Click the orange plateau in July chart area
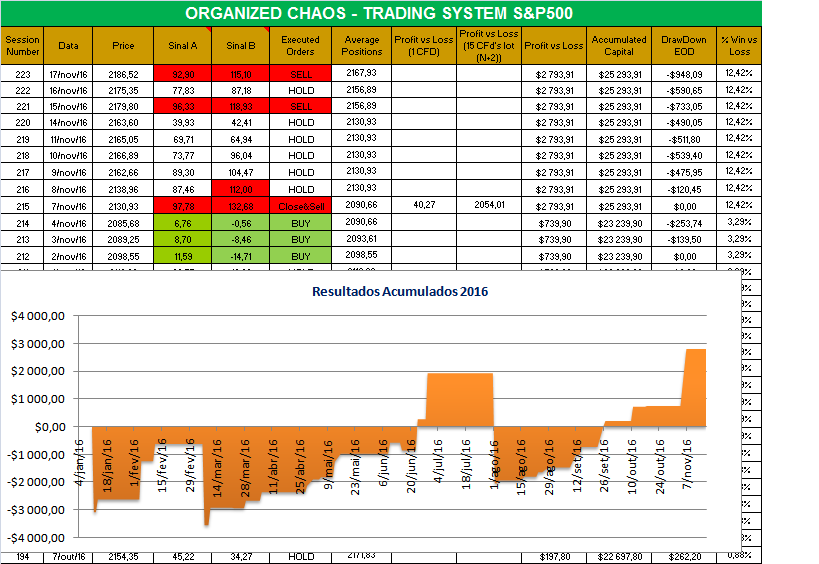This screenshot has width=819, height=564. click(460, 400)
